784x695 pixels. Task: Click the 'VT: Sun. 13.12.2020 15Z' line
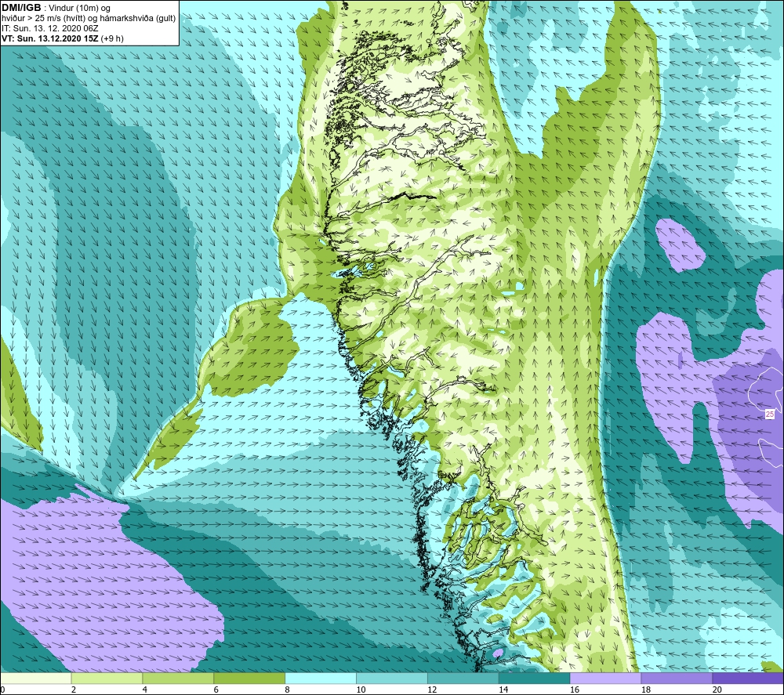tap(63, 38)
